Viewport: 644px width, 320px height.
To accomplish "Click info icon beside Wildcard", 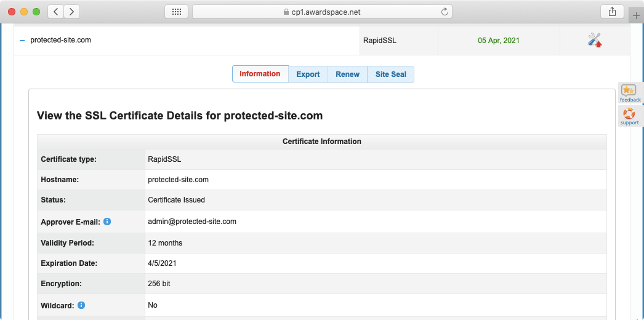I will tap(81, 305).
